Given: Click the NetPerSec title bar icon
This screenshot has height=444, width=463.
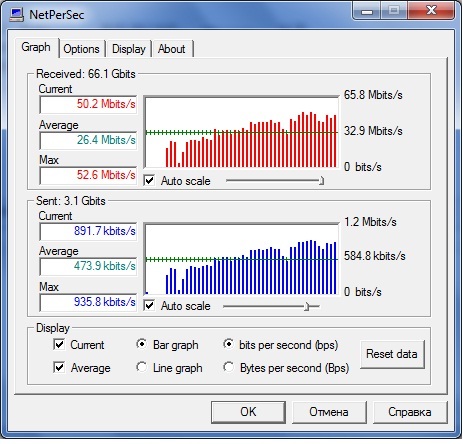Looking at the screenshot, I should (x=16, y=15).
